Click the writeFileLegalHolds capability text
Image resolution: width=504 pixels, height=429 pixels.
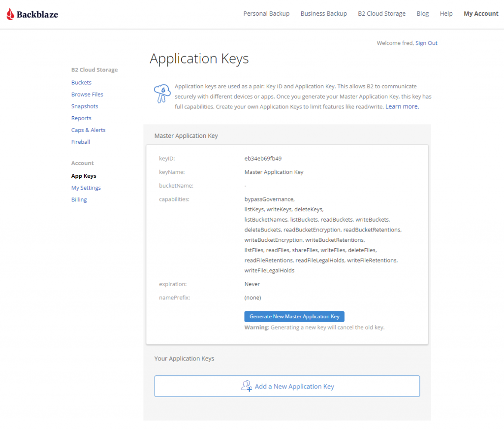coord(269,270)
